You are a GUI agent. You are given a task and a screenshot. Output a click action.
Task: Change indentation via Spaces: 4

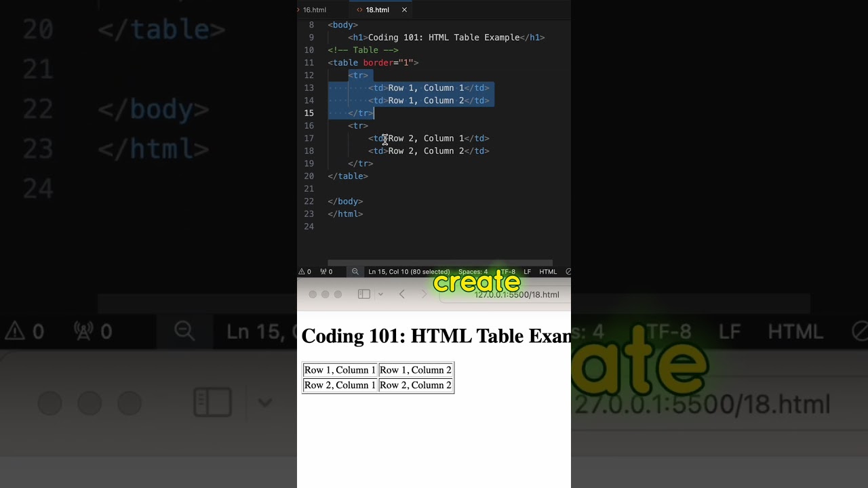(x=473, y=272)
